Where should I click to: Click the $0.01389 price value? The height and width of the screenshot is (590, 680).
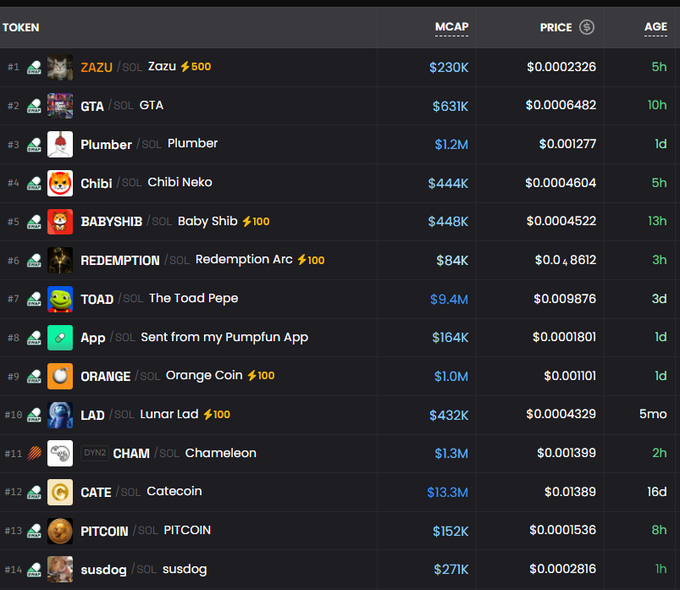pyautogui.click(x=570, y=492)
